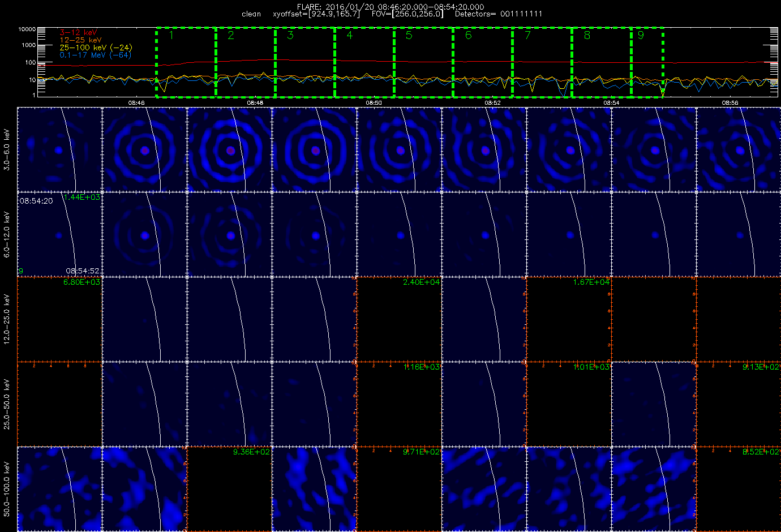781x532 pixels.
Task: Select interval 3 label in the light curve
Action: pyautogui.click(x=290, y=36)
